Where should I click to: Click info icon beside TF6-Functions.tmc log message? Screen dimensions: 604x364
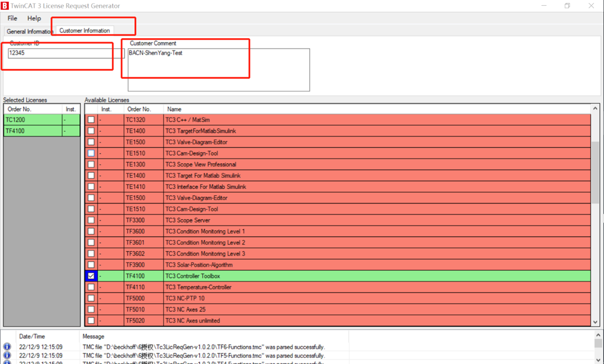[7, 347]
